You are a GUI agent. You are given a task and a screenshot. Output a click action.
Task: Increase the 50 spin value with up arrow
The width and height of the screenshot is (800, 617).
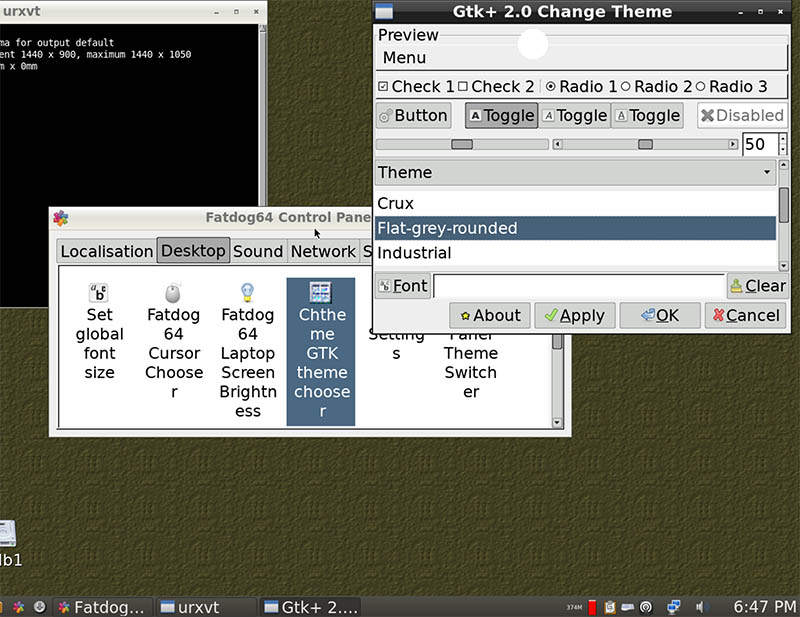click(x=783, y=139)
